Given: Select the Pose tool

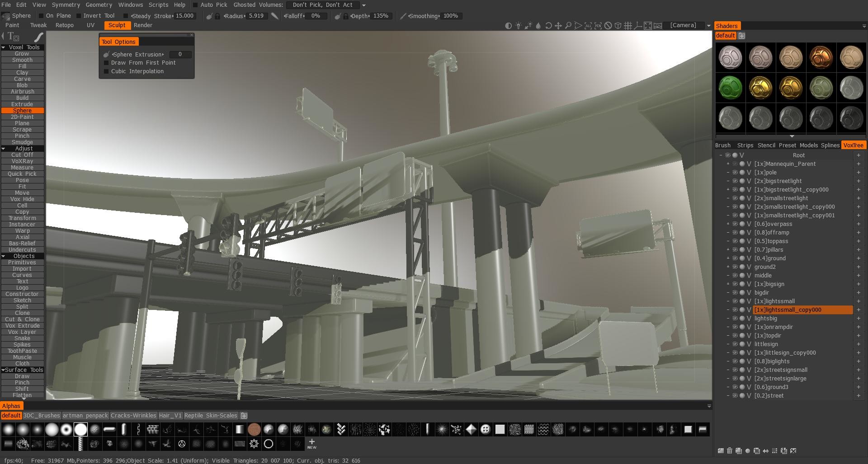Looking at the screenshot, I should 22,180.
